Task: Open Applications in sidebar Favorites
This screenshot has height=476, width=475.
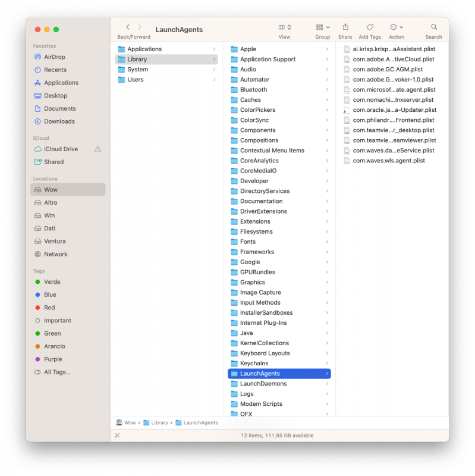Action: click(68, 83)
